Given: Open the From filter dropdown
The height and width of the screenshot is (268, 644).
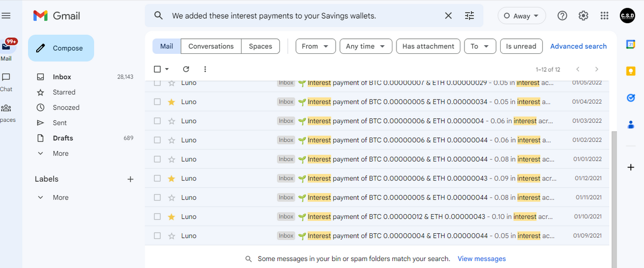Looking at the screenshot, I should (x=315, y=46).
